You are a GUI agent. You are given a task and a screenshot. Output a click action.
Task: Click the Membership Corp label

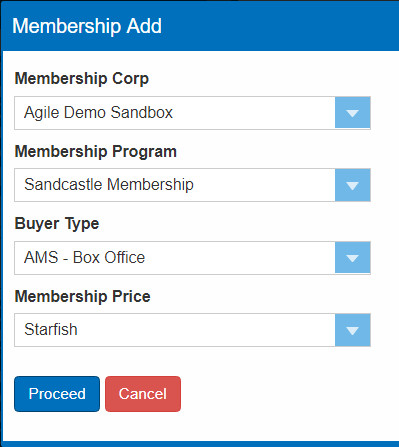tap(82, 79)
